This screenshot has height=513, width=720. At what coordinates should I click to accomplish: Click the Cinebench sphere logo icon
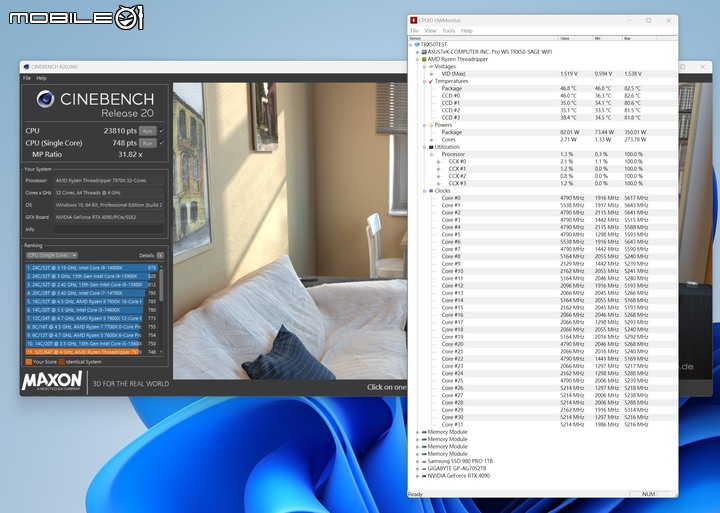(45, 99)
